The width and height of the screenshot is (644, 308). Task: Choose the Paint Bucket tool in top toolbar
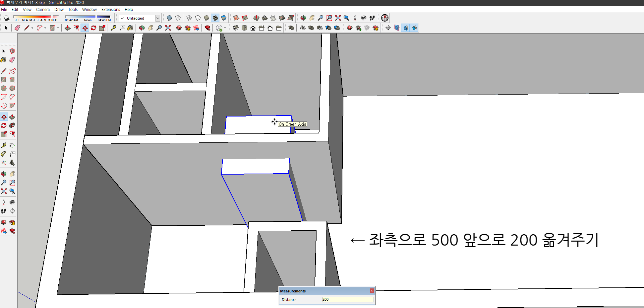[130, 28]
